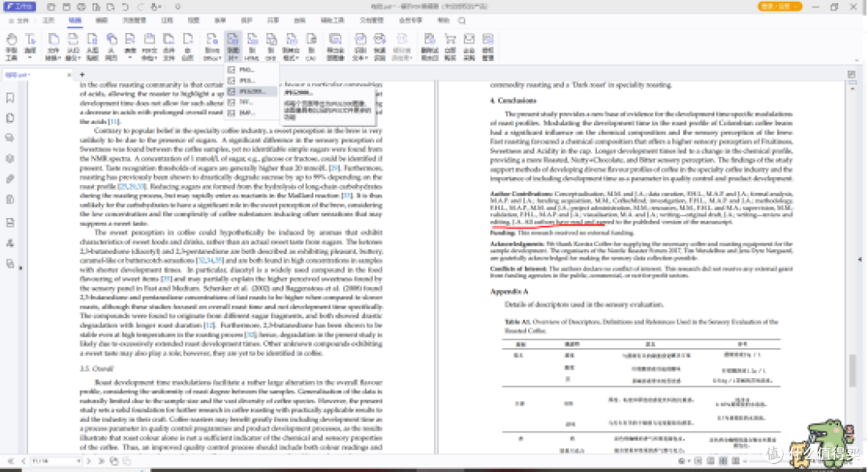This screenshot has height=472, width=868.
Task: Run Quick Recognize OCR
Action: click(379, 46)
